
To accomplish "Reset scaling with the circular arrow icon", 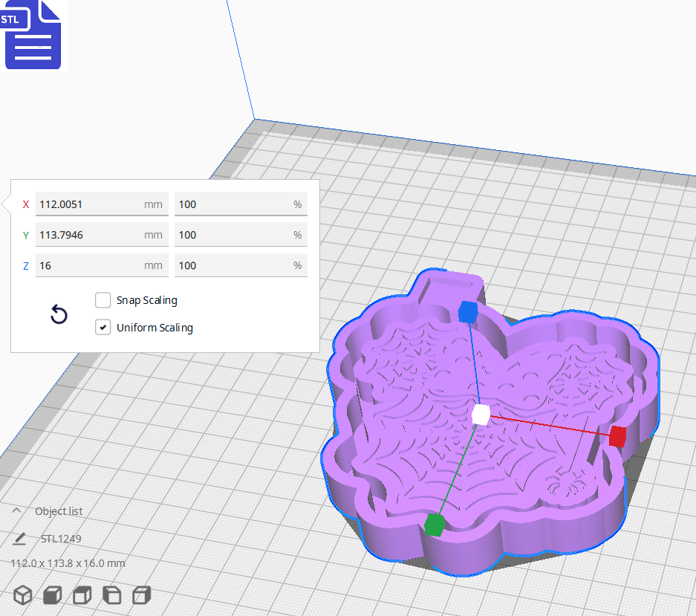I will coord(59,314).
